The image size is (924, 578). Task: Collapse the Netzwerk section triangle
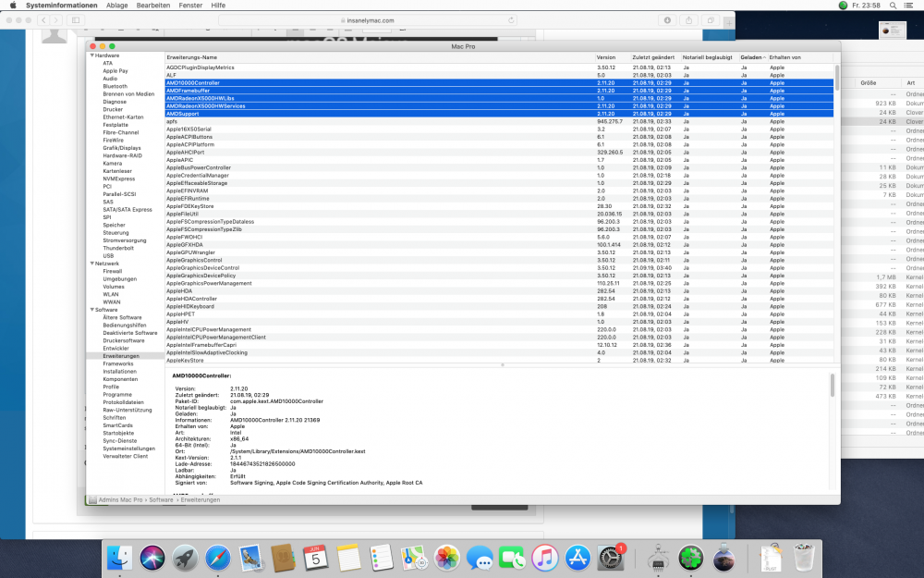click(91, 264)
